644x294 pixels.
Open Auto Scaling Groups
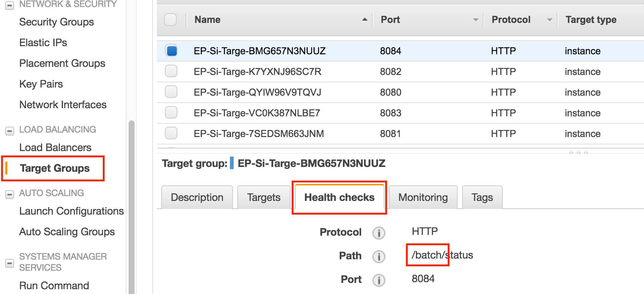(67, 232)
